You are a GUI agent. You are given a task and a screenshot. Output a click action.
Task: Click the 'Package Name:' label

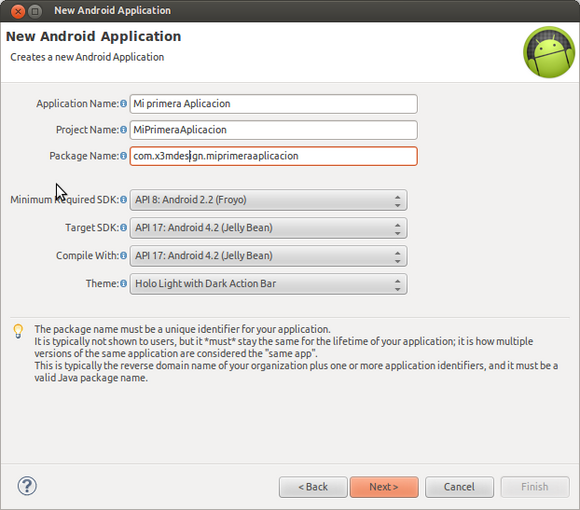click(x=84, y=156)
